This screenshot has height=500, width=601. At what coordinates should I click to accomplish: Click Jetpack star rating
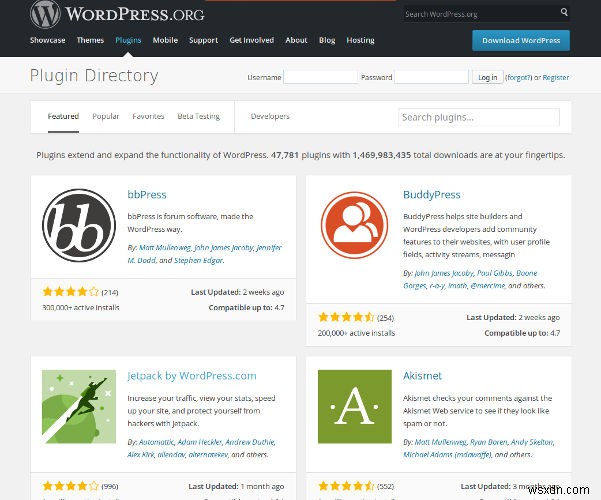71,486
